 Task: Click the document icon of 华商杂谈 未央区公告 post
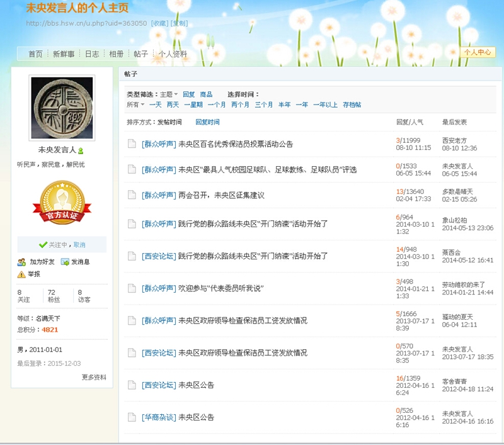coord(132,417)
